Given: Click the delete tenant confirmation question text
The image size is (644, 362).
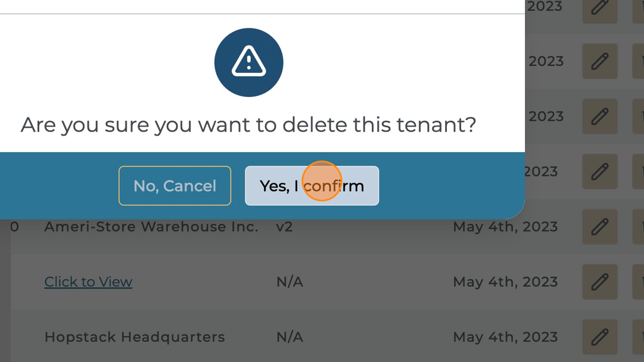Looking at the screenshot, I should coord(248,125).
